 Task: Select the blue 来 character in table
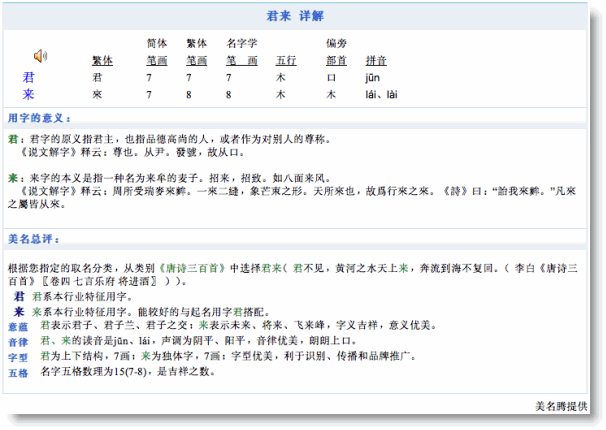point(29,94)
